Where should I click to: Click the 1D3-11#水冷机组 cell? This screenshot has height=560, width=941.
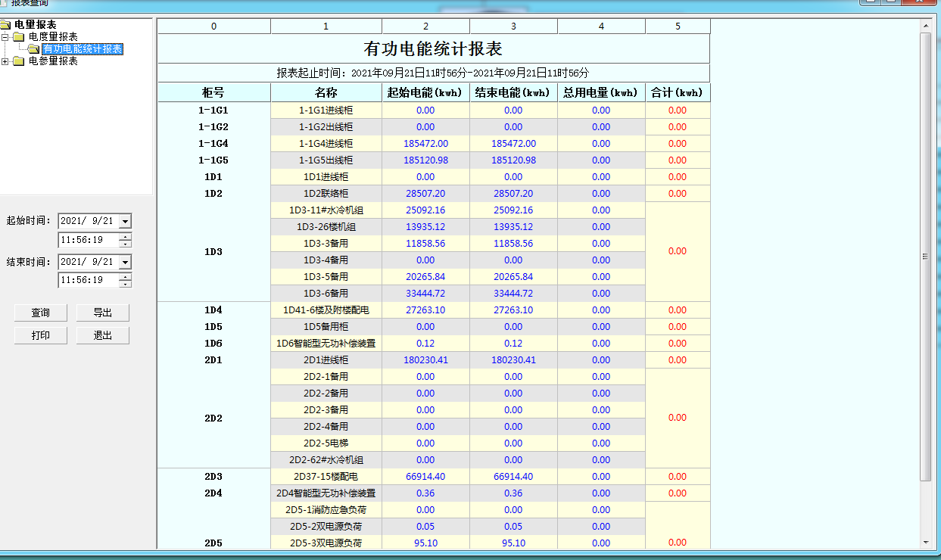coord(326,210)
